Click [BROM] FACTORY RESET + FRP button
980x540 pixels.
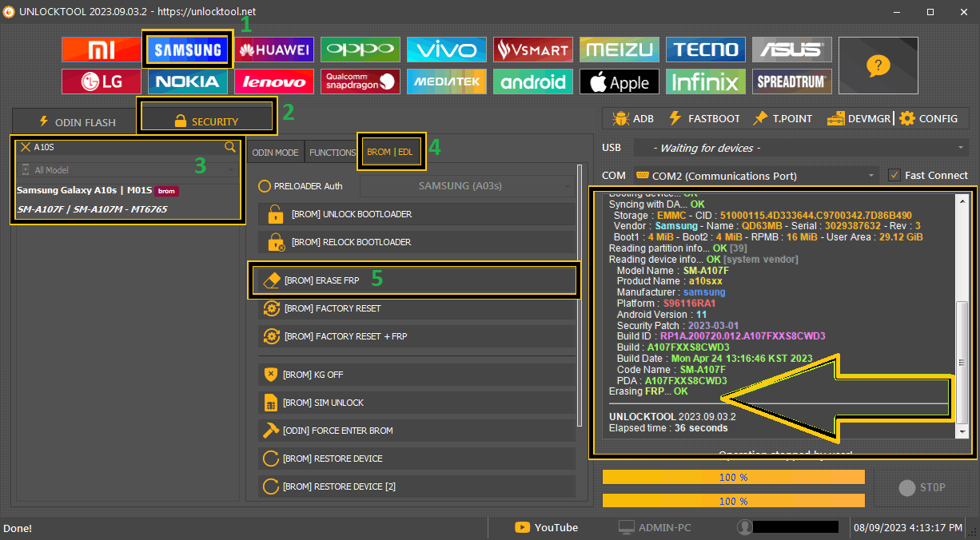tap(416, 336)
